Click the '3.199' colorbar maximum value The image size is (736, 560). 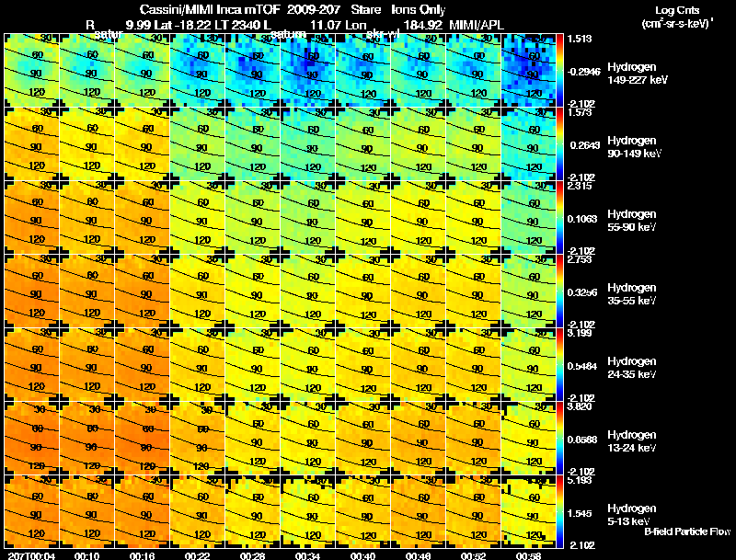coord(580,333)
